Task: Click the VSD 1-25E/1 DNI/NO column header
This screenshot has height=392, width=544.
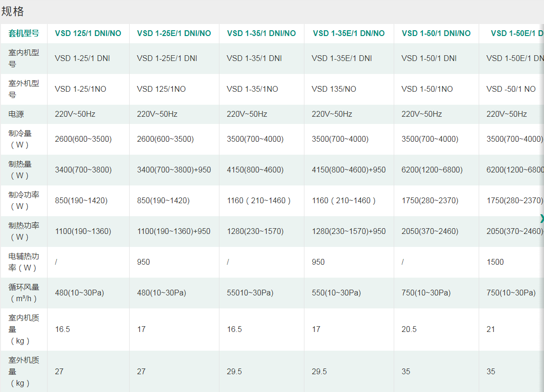Action: 174,33
